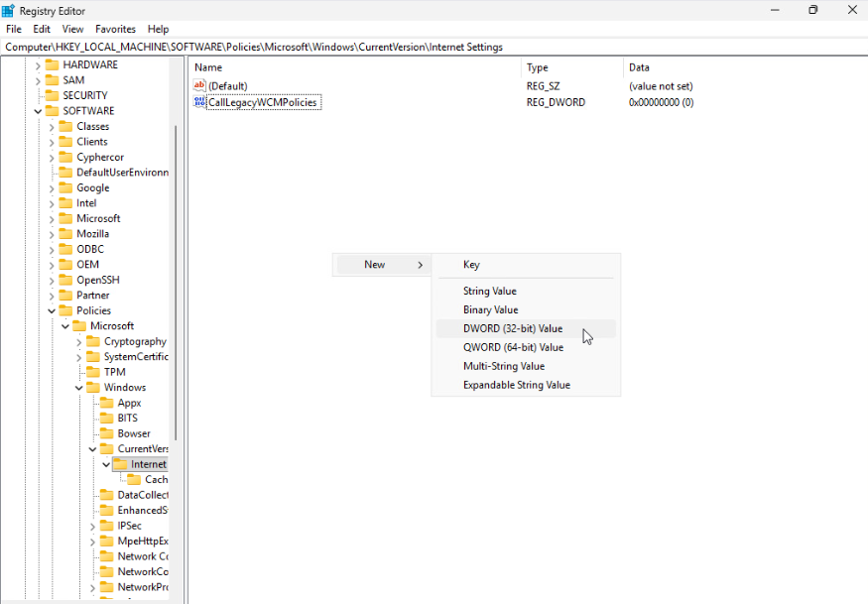This screenshot has height=604, width=868.
Task: Open the Edit menu
Action: (42, 30)
